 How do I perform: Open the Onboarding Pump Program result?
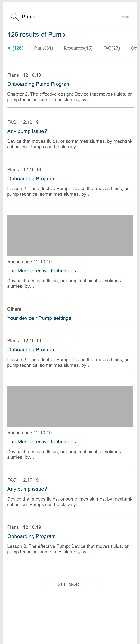click(x=39, y=84)
